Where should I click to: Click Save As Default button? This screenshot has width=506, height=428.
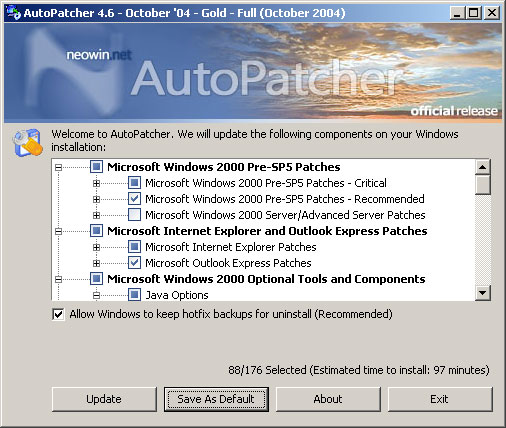click(216, 399)
